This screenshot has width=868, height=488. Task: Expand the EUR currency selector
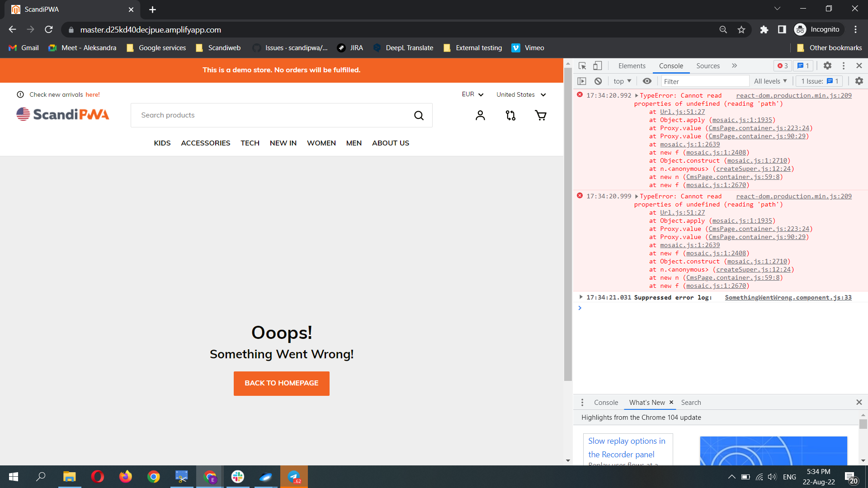tap(472, 94)
